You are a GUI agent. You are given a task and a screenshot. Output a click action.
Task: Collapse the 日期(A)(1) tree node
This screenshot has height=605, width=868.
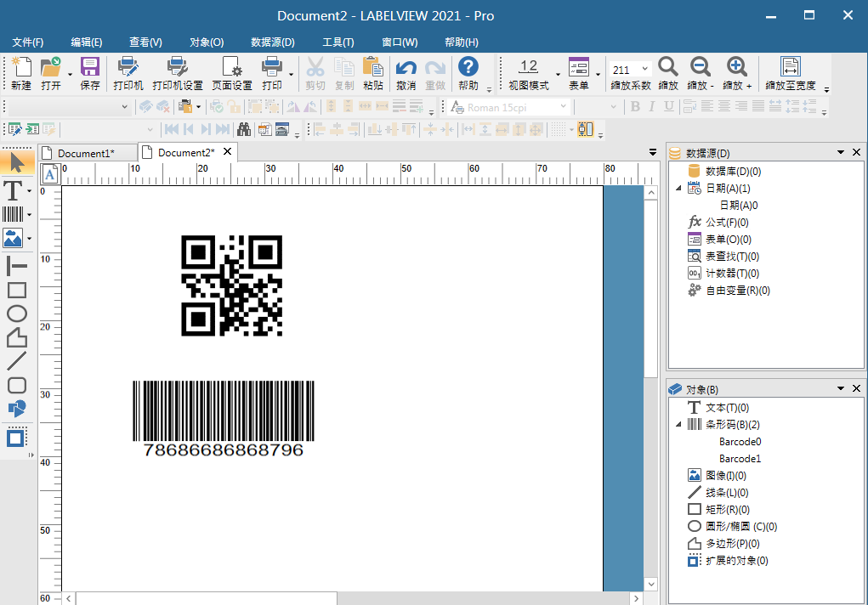click(678, 188)
